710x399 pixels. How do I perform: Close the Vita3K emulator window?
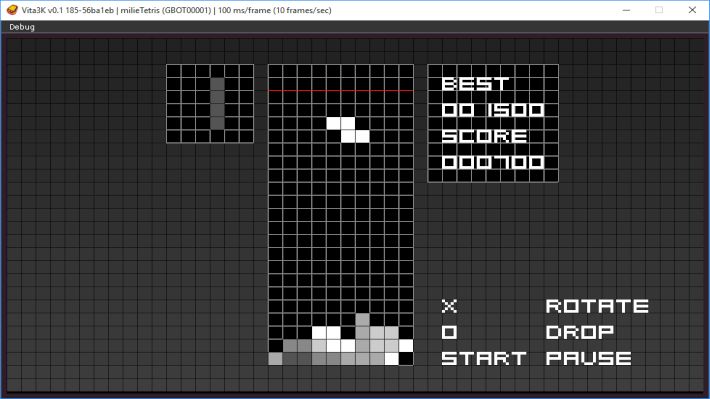tap(692, 10)
